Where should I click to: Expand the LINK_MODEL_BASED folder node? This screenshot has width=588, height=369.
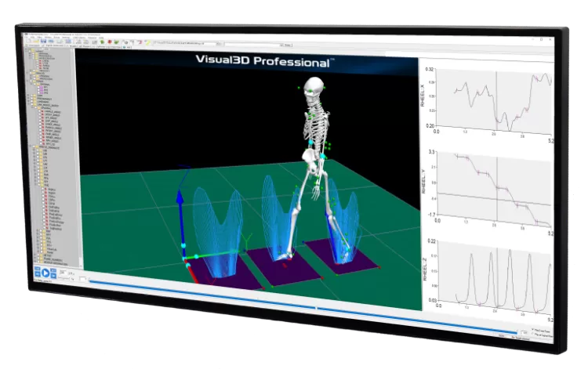[x=28, y=103]
